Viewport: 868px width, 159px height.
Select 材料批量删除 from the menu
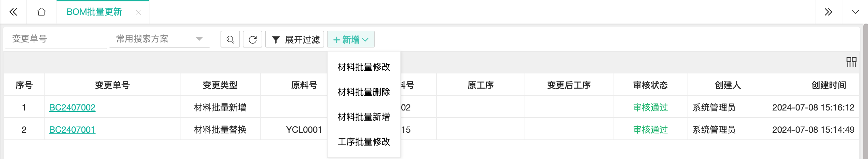(x=364, y=92)
